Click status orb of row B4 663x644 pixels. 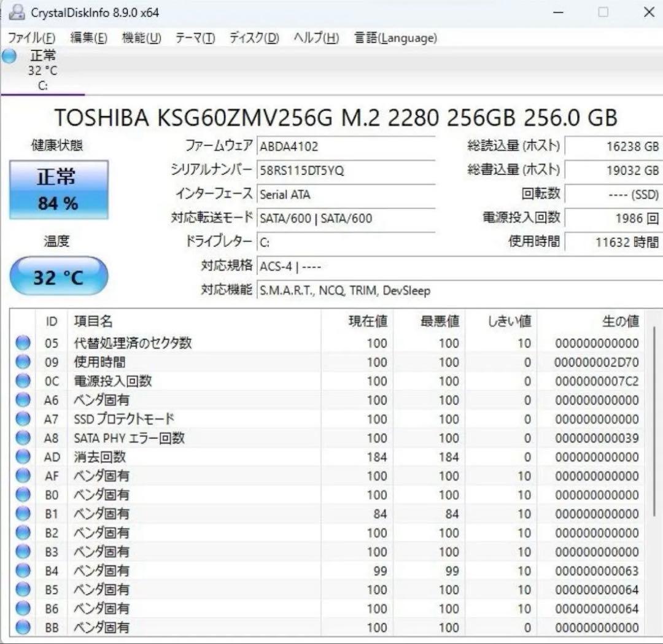23,570
